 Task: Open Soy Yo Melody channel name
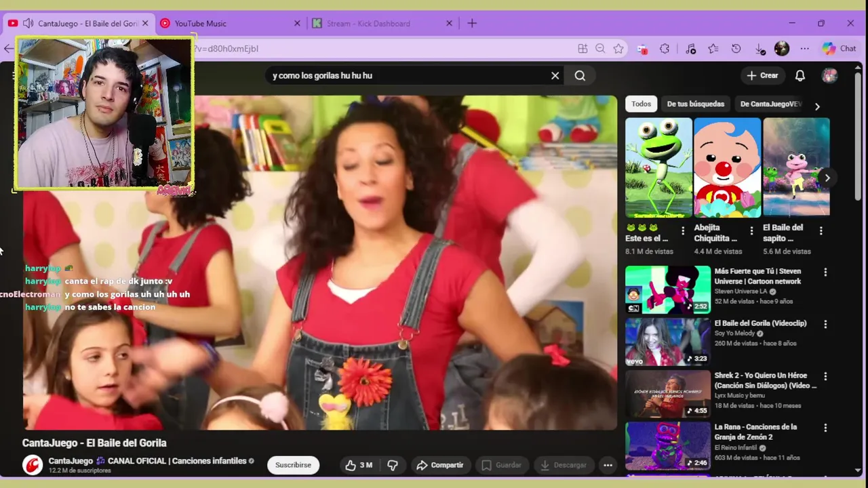(735, 333)
